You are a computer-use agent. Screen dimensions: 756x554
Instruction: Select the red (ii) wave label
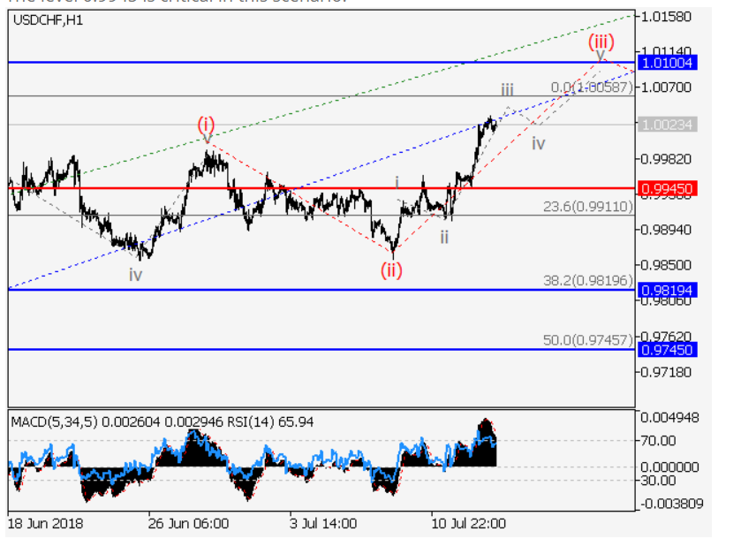pyautogui.click(x=391, y=269)
